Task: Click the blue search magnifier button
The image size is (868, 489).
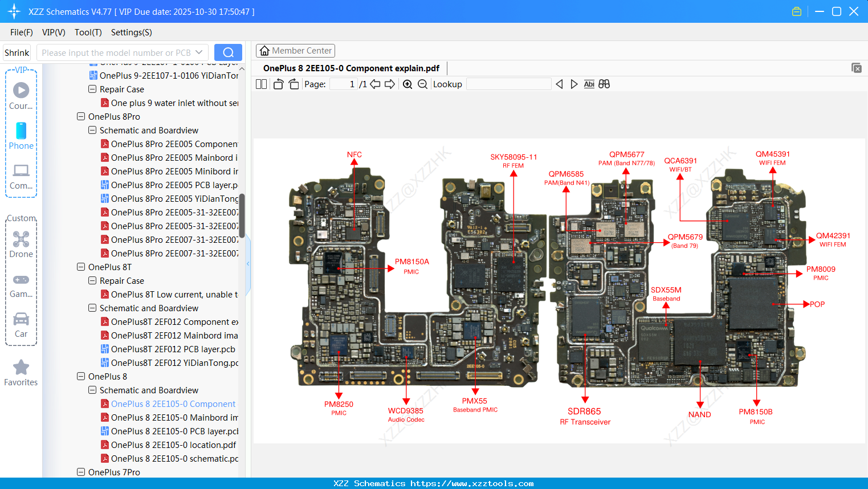Action: [228, 52]
